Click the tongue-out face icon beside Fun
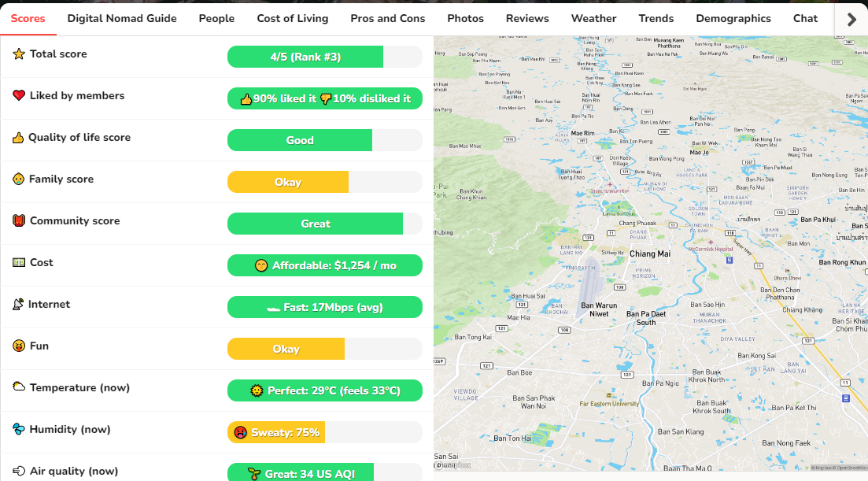Viewport: 868px width, 481px height. [x=19, y=346]
